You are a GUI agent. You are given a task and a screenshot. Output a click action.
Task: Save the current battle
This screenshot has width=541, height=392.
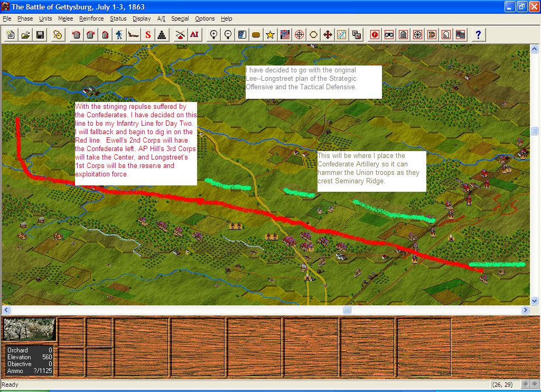pos(40,34)
